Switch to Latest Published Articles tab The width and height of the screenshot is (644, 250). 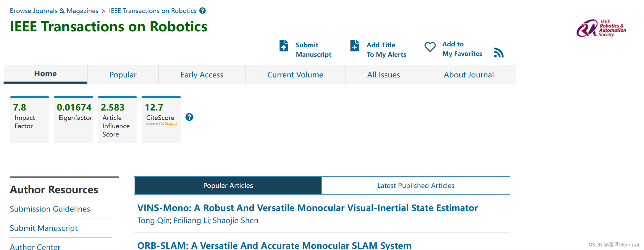point(416,186)
